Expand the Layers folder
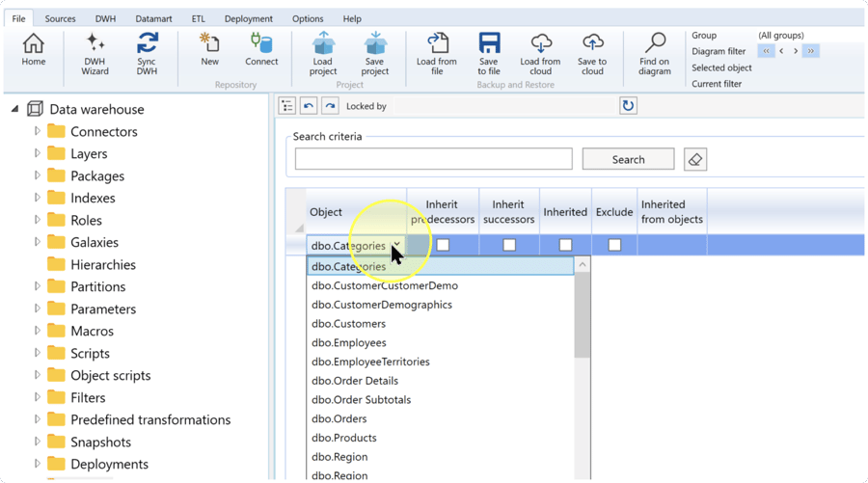Viewport: 868px width, 483px height. click(37, 153)
